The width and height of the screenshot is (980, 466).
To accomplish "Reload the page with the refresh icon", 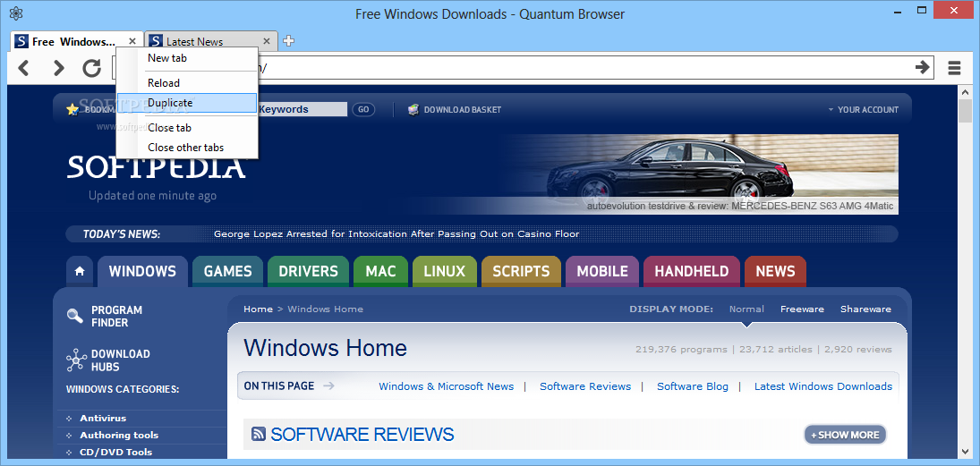I will tap(92, 67).
